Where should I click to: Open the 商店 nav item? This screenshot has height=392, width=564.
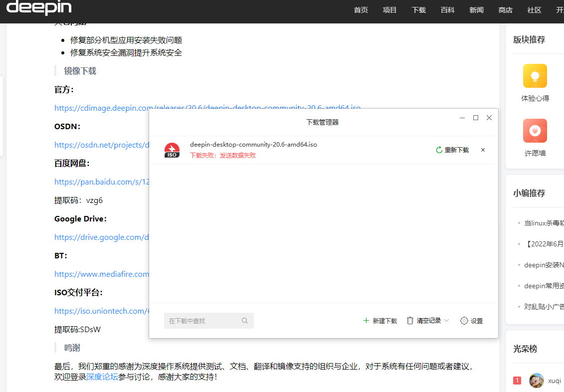point(505,10)
